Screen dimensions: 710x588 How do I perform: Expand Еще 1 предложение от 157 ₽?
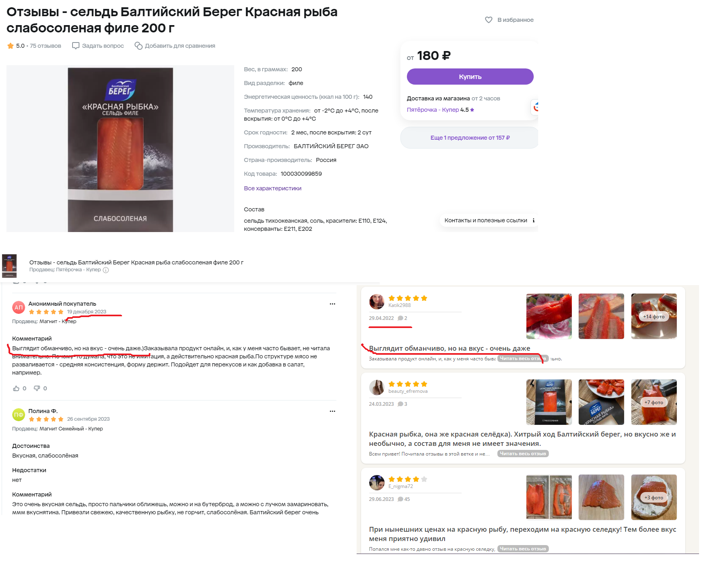tap(470, 138)
